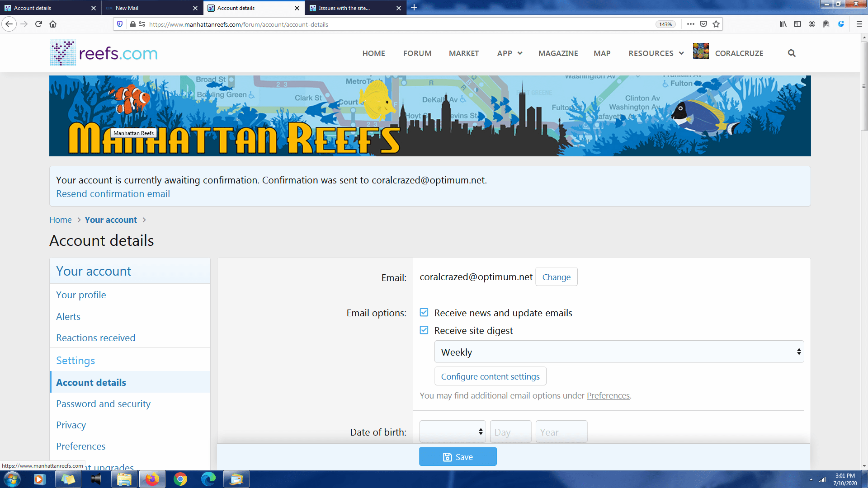Viewport: 868px width, 488px height.
Task: Bookmark this page with star icon
Action: (716, 24)
